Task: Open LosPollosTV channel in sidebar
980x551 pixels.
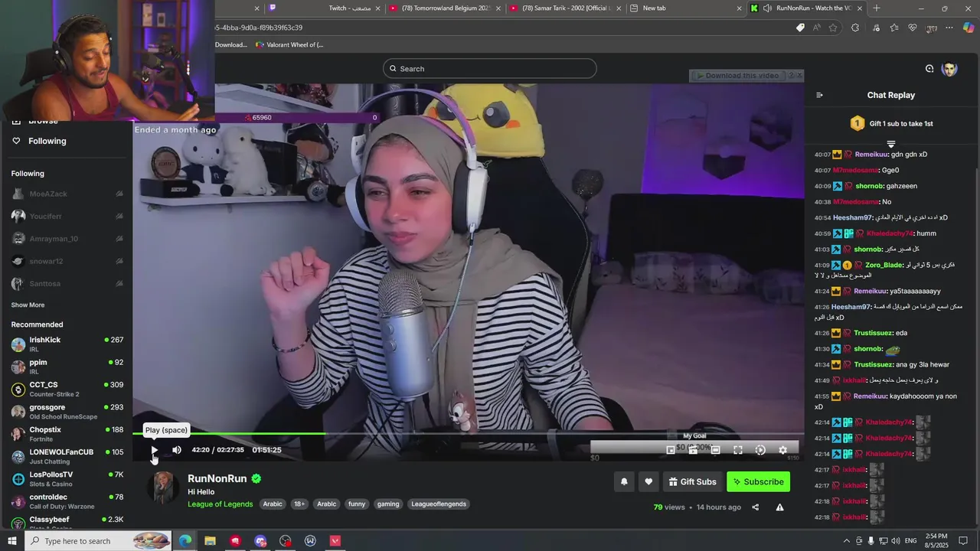Action: [x=67, y=478]
